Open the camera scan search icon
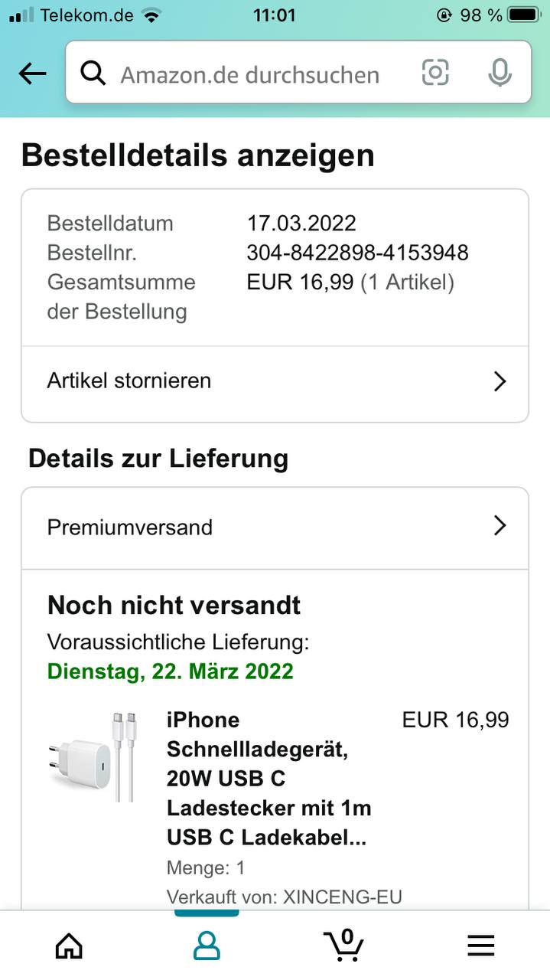Image resolution: width=550 pixels, height=980 pixels. click(435, 73)
